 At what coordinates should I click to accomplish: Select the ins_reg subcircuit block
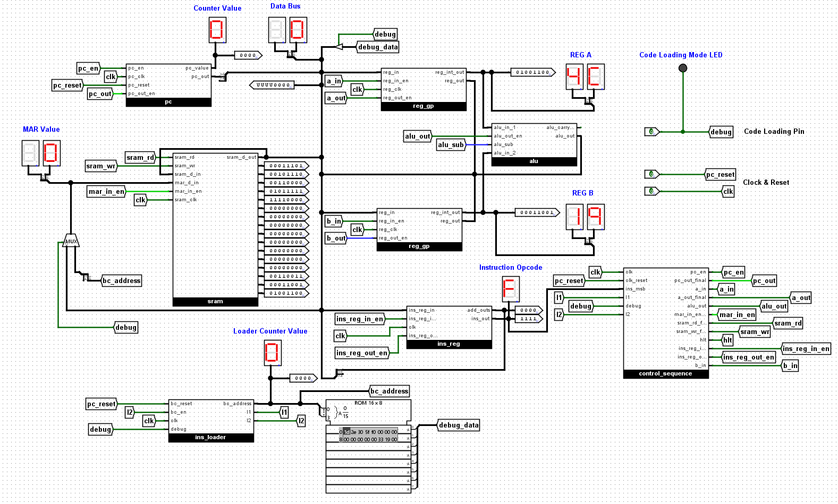(449, 327)
